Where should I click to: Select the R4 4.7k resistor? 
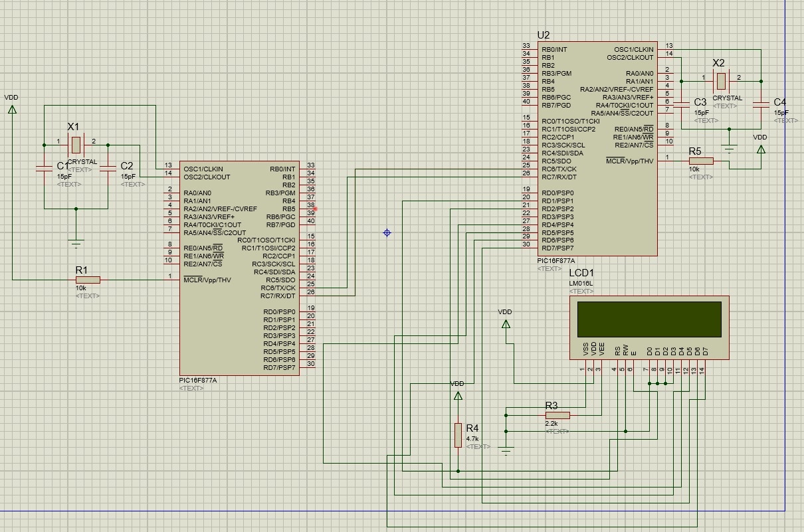coord(458,434)
